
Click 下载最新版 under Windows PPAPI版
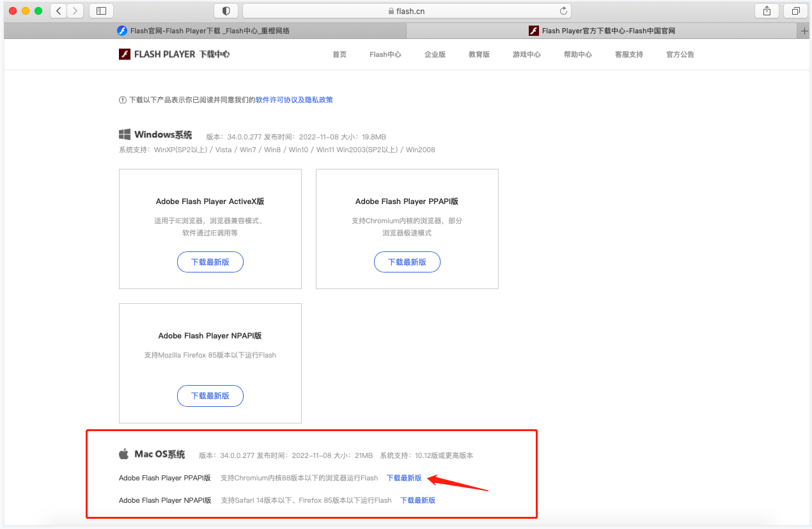(x=407, y=262)
